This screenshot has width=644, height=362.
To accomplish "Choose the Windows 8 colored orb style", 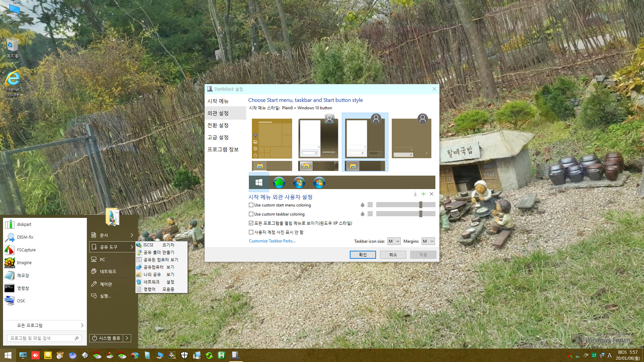I will coord(319,182).
